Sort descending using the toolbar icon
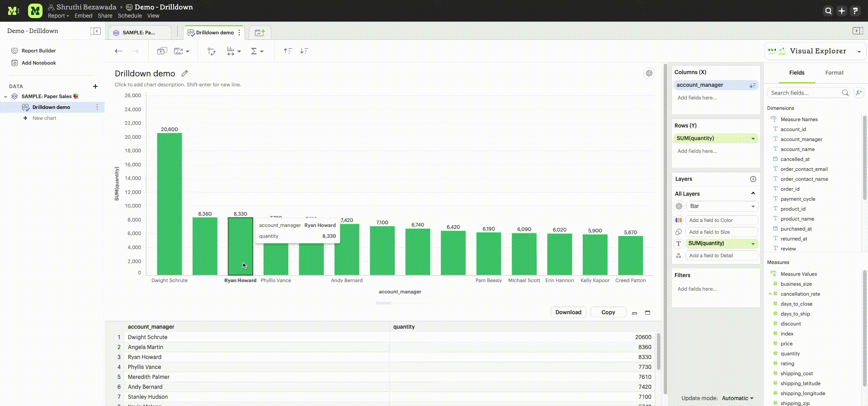 [304, 51]
